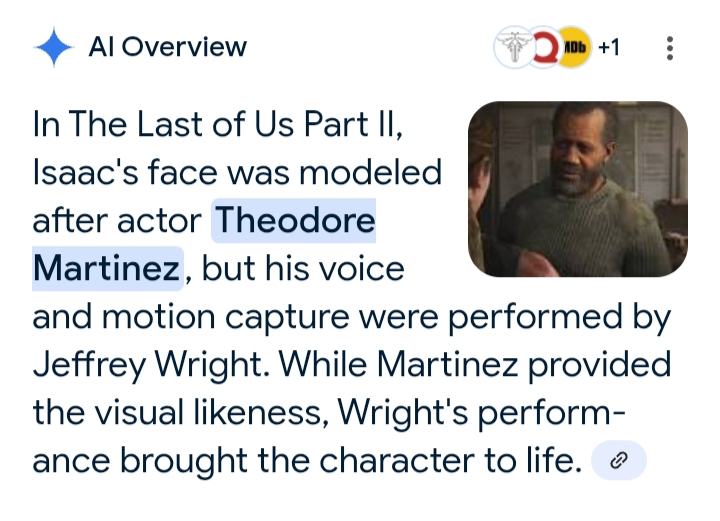This screenshot has height=521, width=720.
Task: Open the Fireflies logo source icon
Action: (x=515, y=47)
